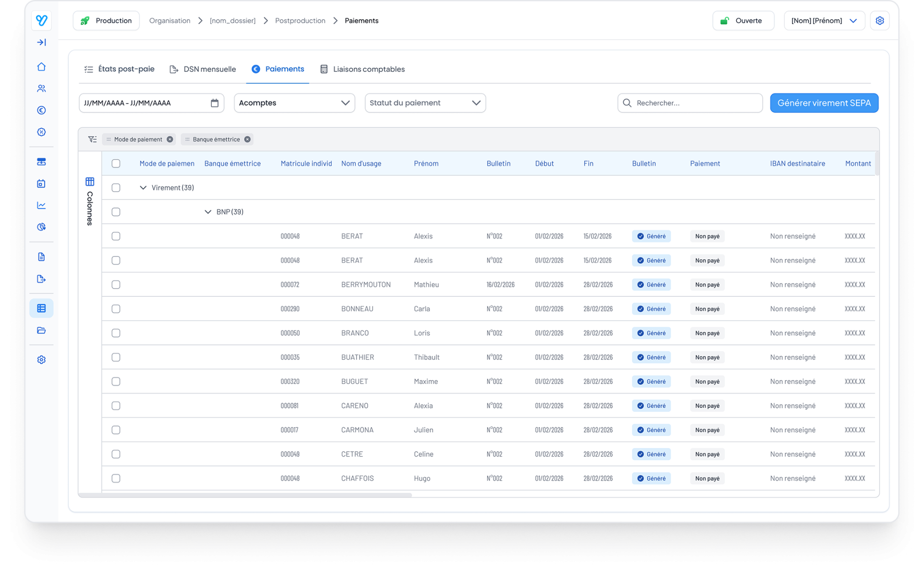
Task: Toggle the select-all header checkbox
Action: tap(116, 164)
